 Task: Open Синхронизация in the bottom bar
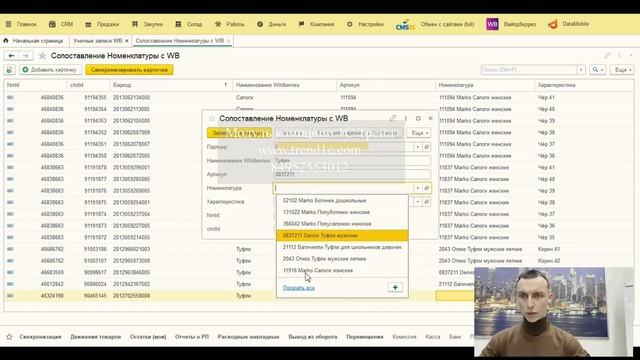click(40, 337)
